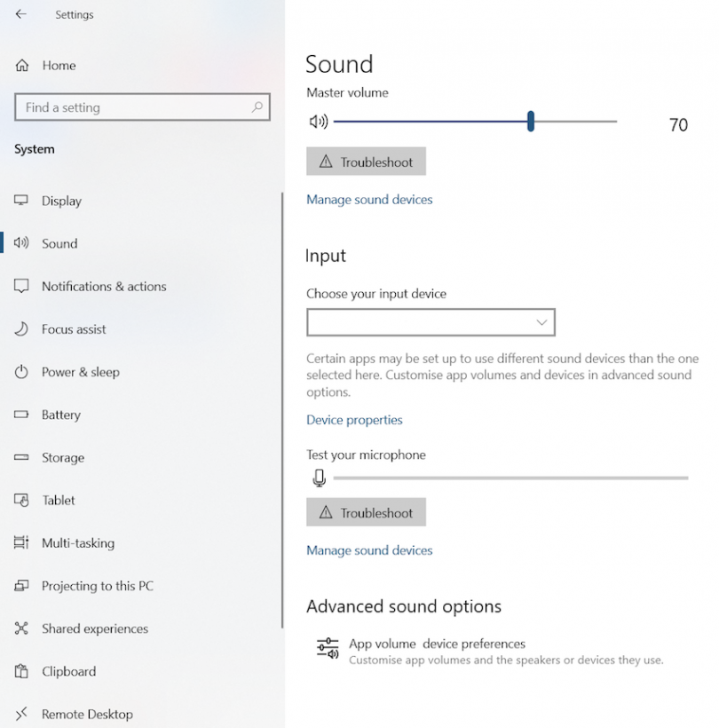The height and width of the screenshot is (728, 719).
Task: Open the Device properties link
Action: 353,420
